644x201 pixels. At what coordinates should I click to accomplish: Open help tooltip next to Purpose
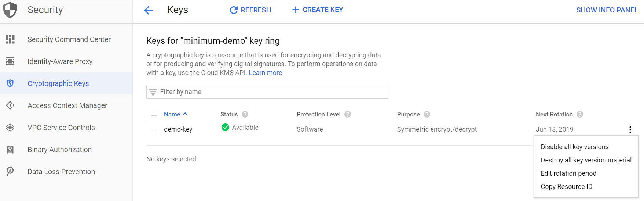[x=427, y=114]
